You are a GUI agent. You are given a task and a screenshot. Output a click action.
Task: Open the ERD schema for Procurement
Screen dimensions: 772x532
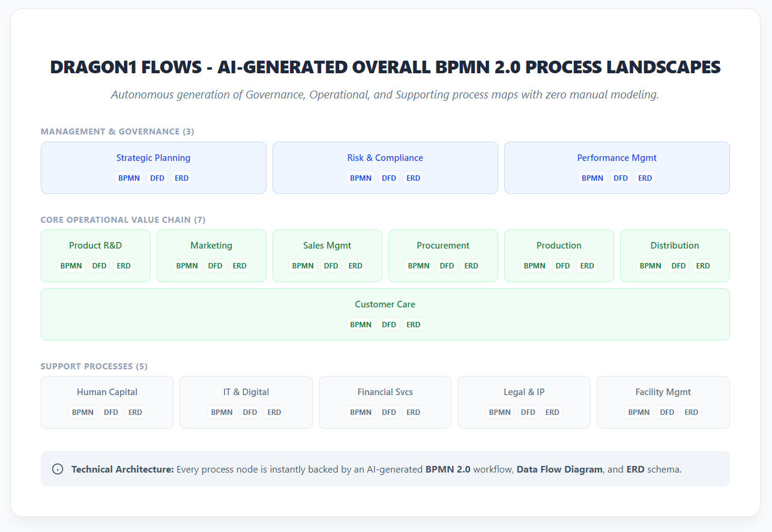click(x=471, y=265)
